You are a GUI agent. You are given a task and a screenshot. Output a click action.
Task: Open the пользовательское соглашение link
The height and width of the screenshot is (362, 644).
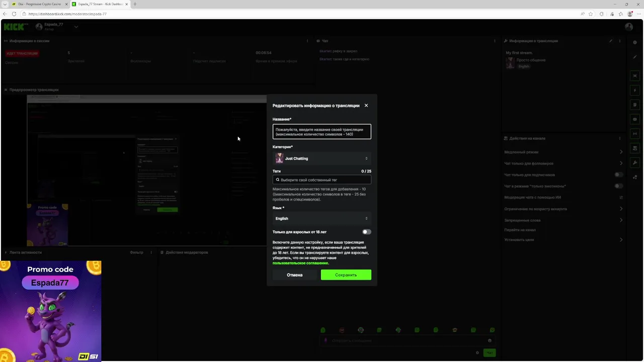[x=300, y=263]
